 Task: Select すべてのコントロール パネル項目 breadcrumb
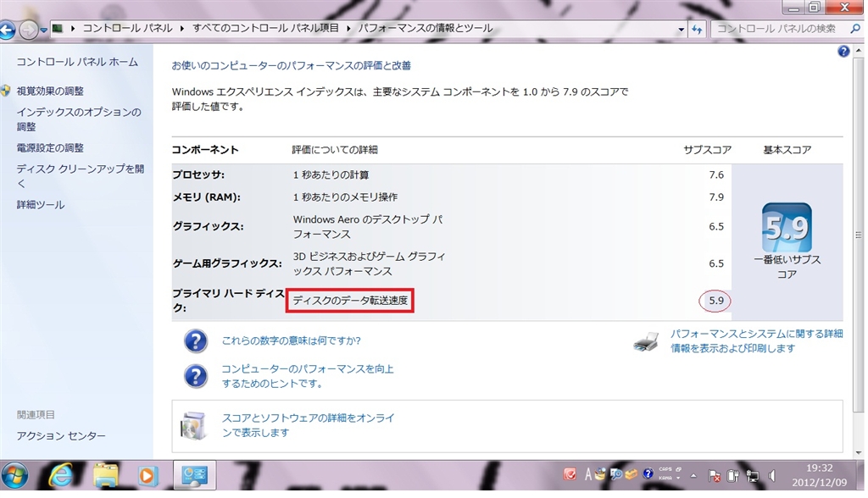265,28
